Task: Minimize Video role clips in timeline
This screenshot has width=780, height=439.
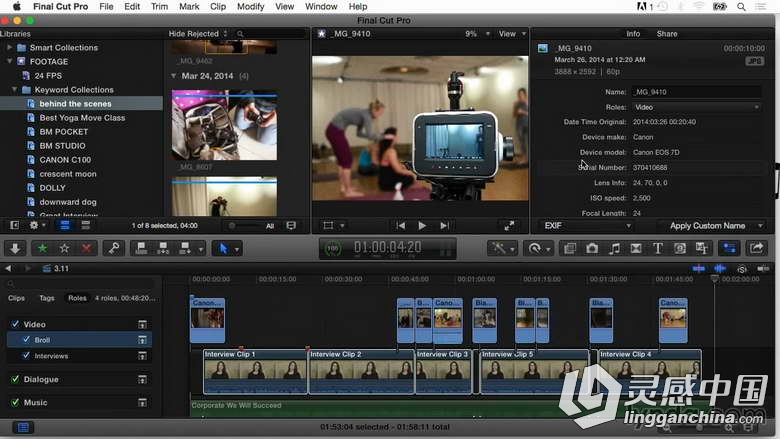Action: coord(142,324)
